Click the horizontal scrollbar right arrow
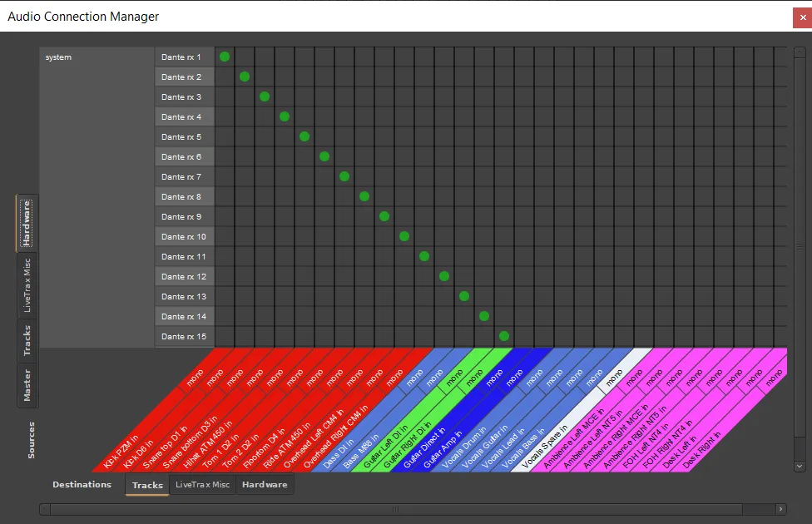This screenshot has height=524, width=812. (x=780, y=510)
